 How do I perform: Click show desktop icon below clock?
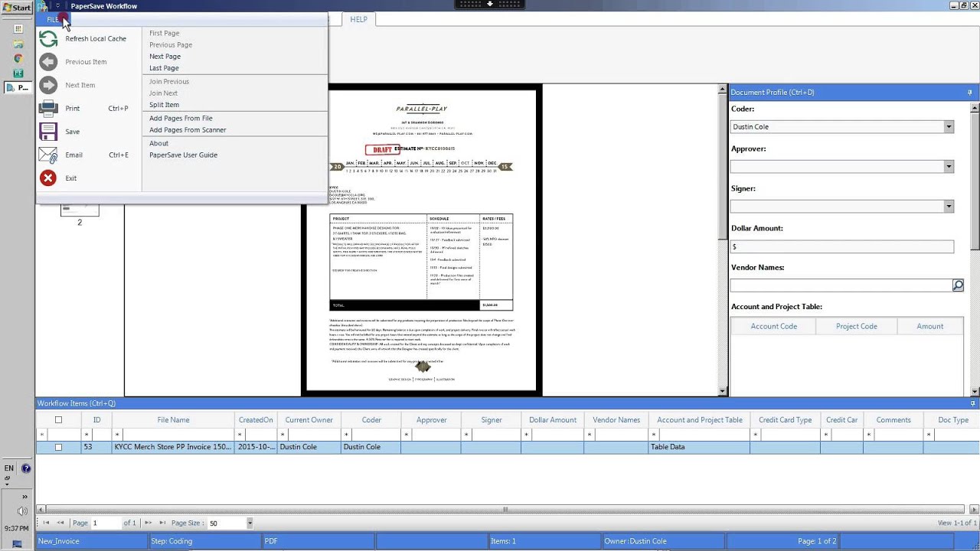coord(17,544)
